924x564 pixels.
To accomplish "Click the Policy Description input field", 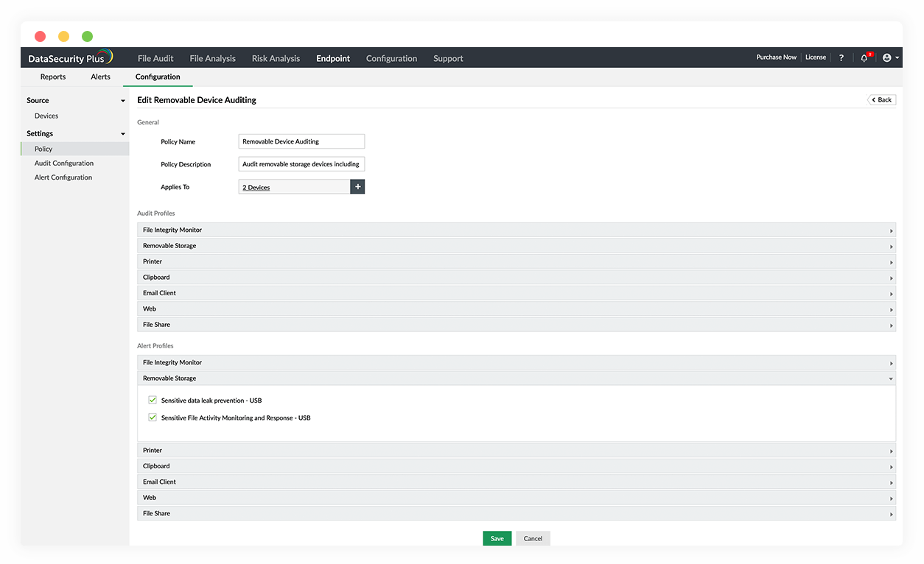I will (301, 164).
